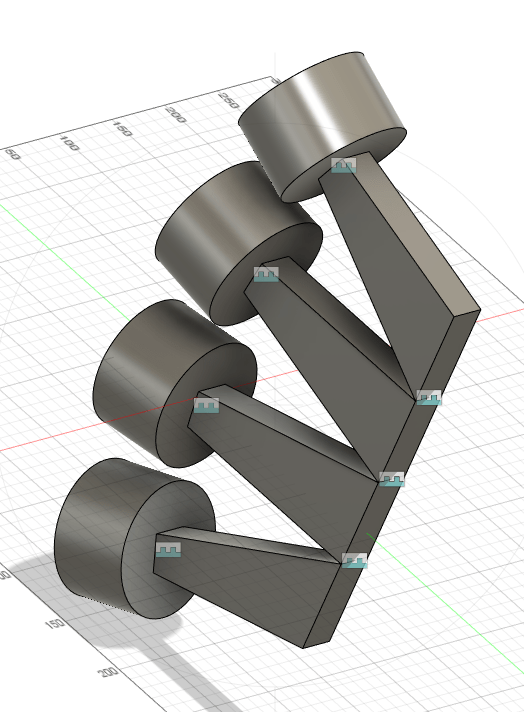Image resolution: width=524 pixels, height=712 pixels.
Task: Click the uppermost joint icon on the spine bar
Action: pos(429,397)
